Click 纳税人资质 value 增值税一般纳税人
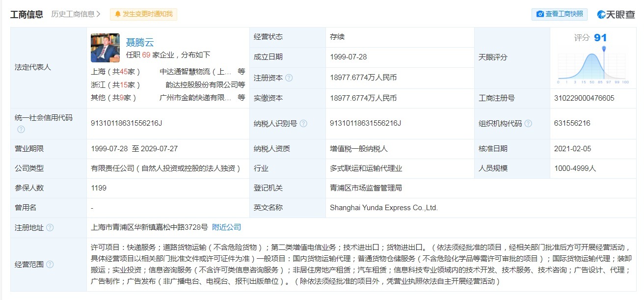 359,149
